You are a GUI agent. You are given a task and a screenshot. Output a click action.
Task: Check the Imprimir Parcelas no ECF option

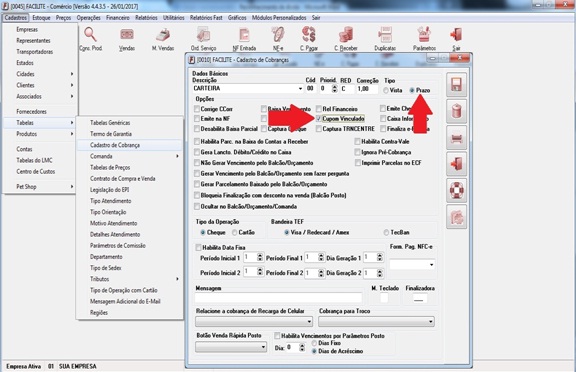coord(357,163)
